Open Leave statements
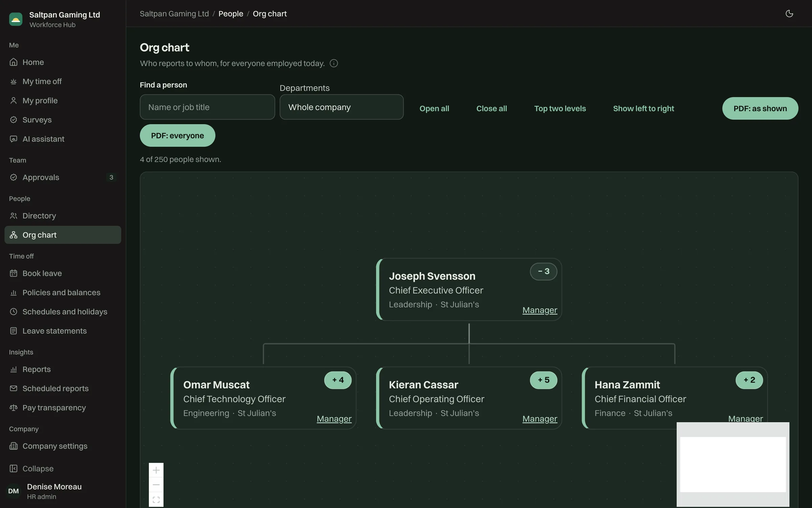 click(63, 331)
